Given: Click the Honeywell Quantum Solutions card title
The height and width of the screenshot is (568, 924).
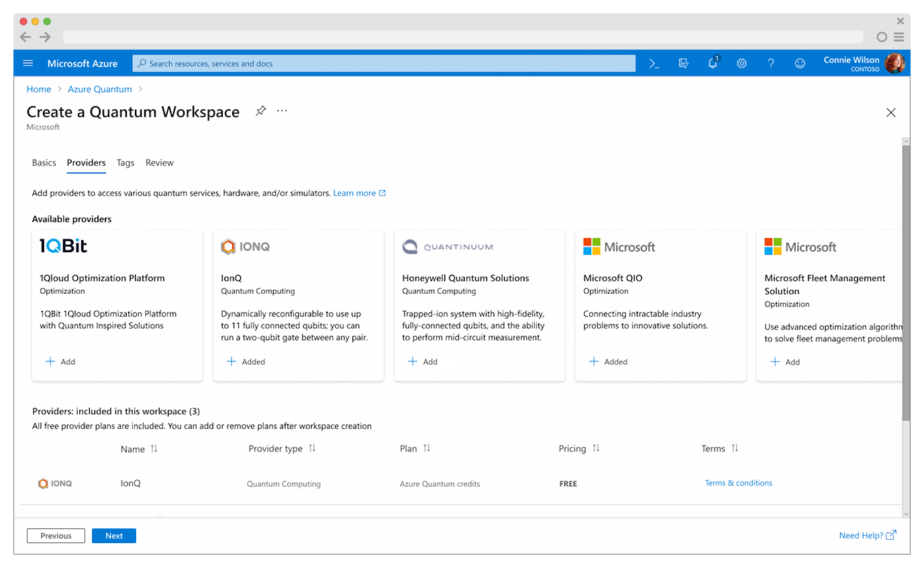Looking at the screenshot, I should (x=466, y=278).
